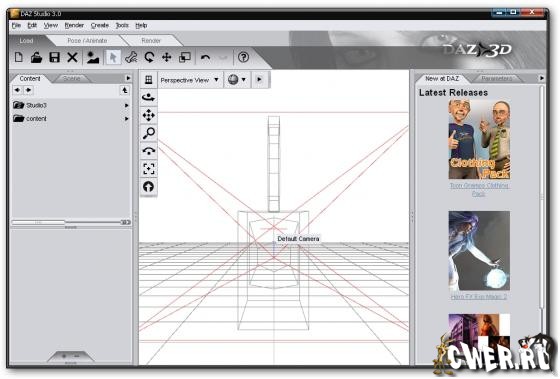The height and width of the screenshot is (379, 560).
Task: Select the Content panel tab
Action: pos(30,79)
